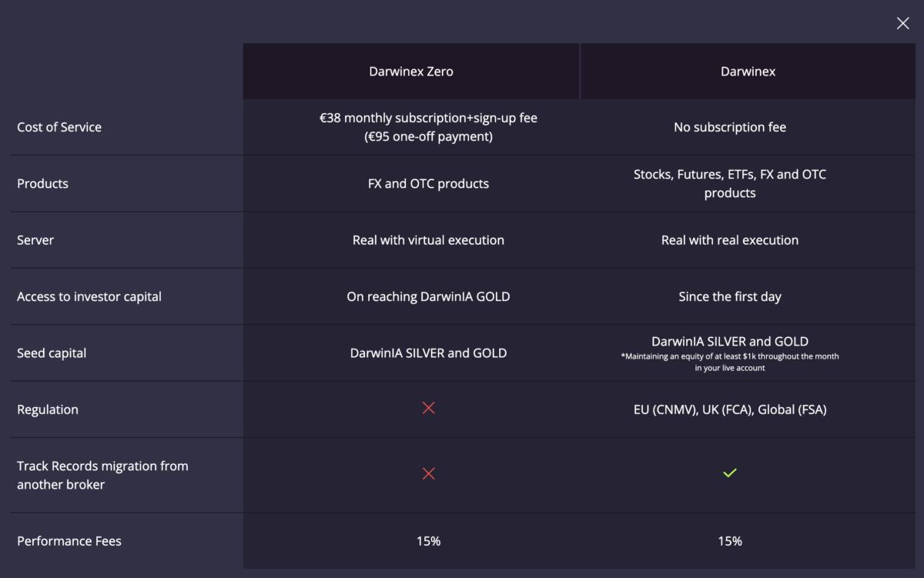Click the EU (CNMV), UK (FCA) regulation text
The width and height of the screenshot is (924, 578).
(730, 409)
